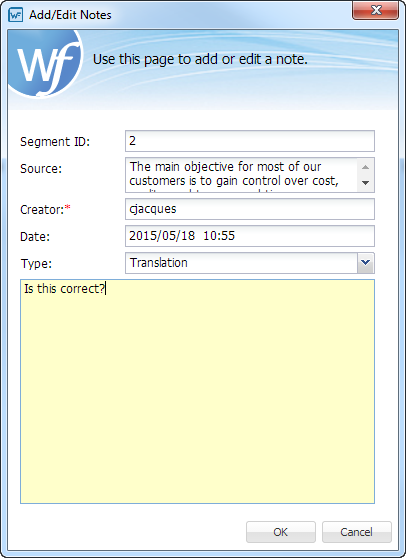406x558 pixels.
Task: Click the Creator label with red asterisk
Action: click(45, 210)
